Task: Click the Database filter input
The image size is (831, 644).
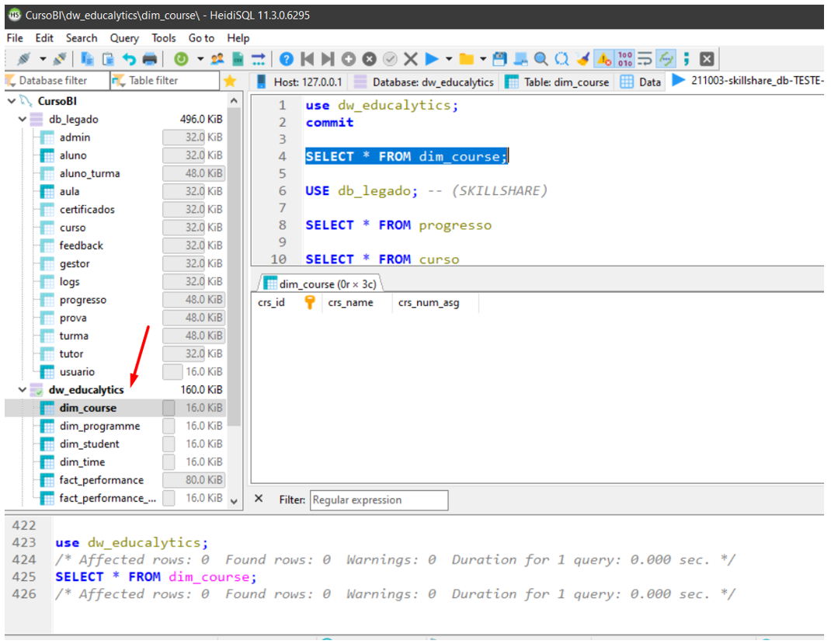Action: 57,81
